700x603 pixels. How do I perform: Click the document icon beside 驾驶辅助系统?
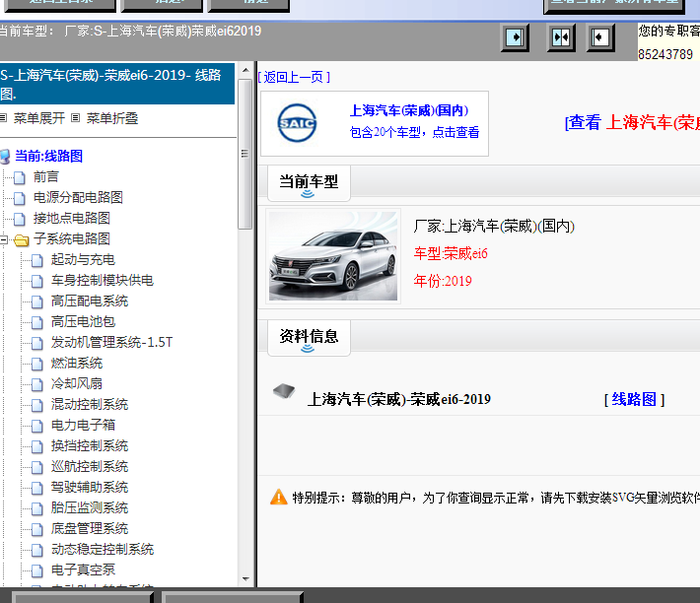(x=37, y=488)
